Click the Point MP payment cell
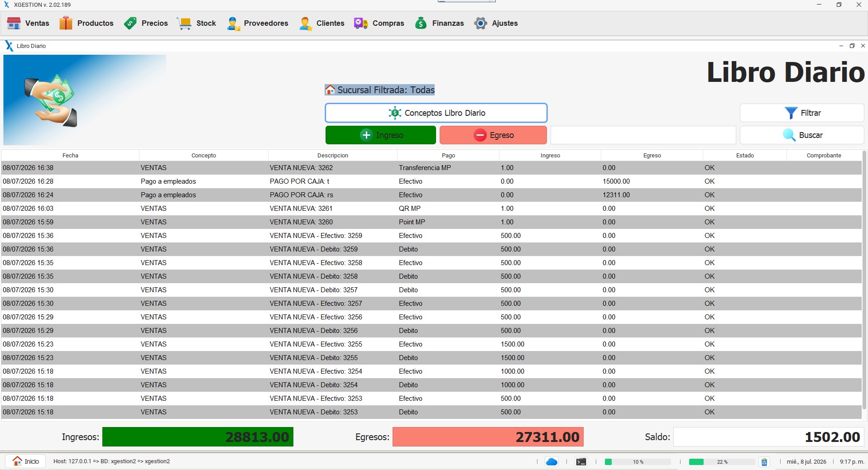868x470 pixels. click(x=448, y=222)
